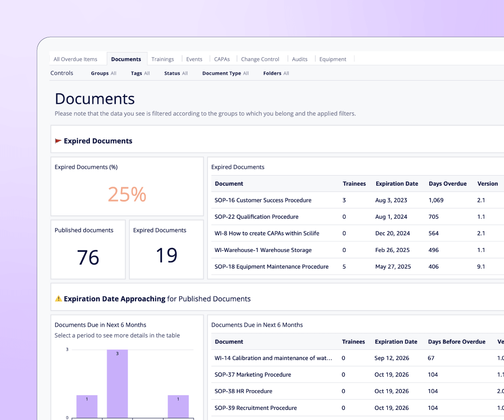This screenshot has height=420, width=504.
Task: Click the 496 days overdue value
Action: (433, 250)
